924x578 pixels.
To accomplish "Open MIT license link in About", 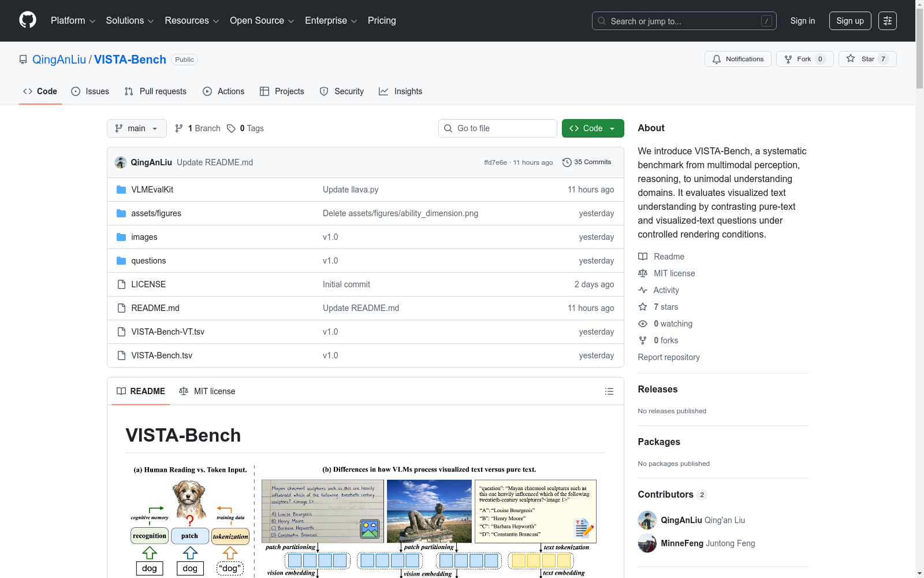I will pos(666,273).
